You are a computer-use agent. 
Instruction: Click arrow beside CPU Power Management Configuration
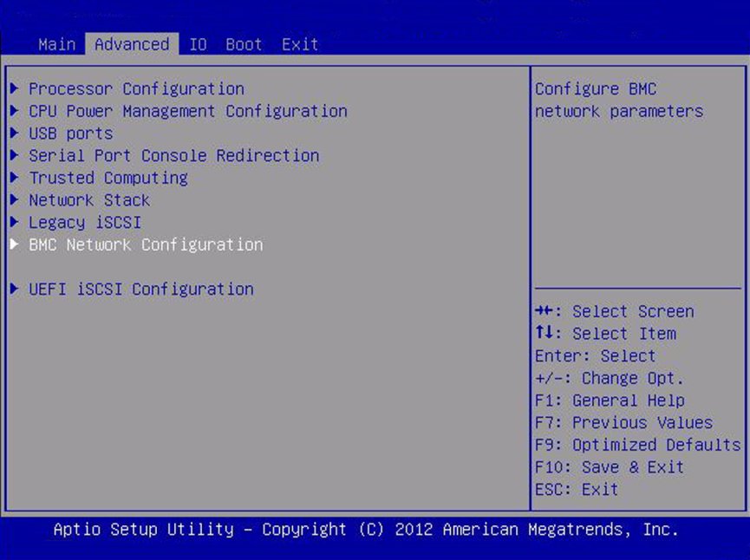(x=15, y=110)
